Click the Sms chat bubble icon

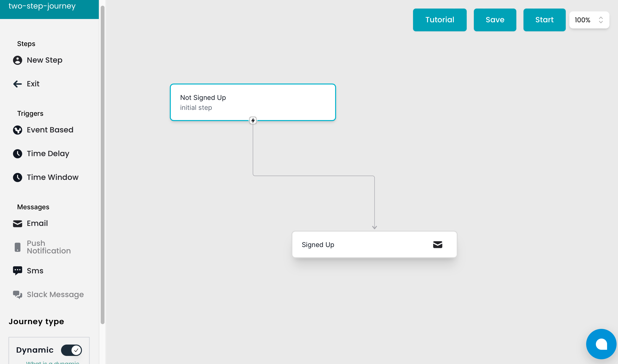pos(17,271)
